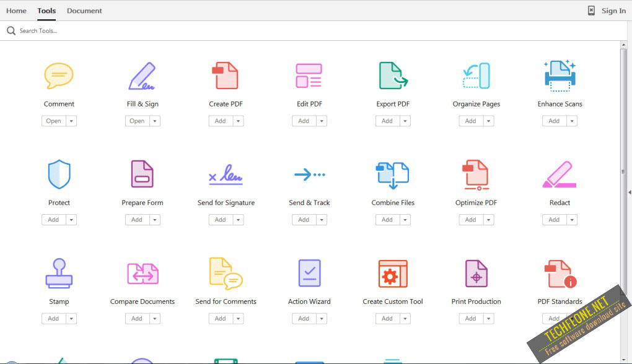
Task: Select the Tools tab
Action: [46, 11]
